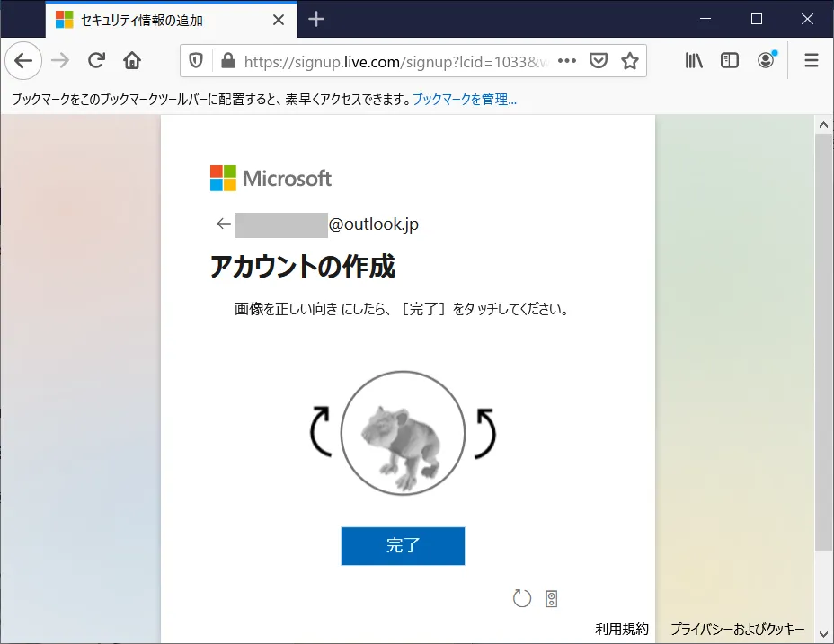Go back using the browser back arrow
834x644 pixels.
(x=23, y=60)
